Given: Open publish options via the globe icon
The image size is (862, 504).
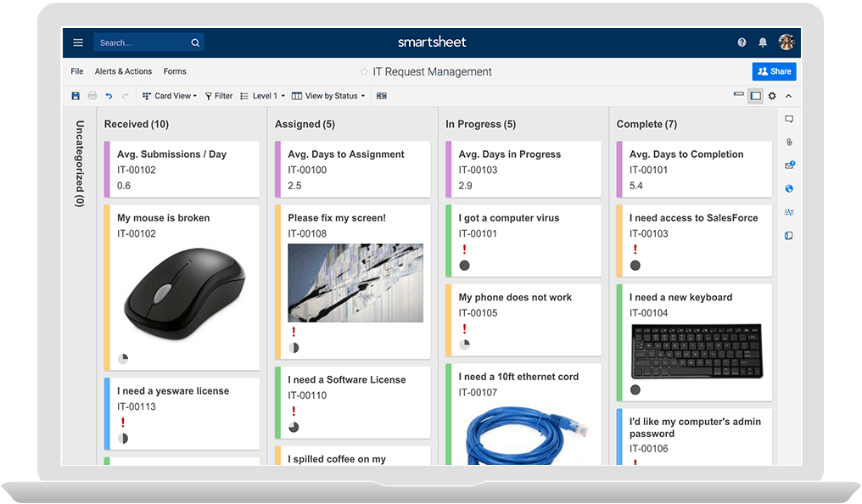Looking at the screenshot, I should coord(788,188).
